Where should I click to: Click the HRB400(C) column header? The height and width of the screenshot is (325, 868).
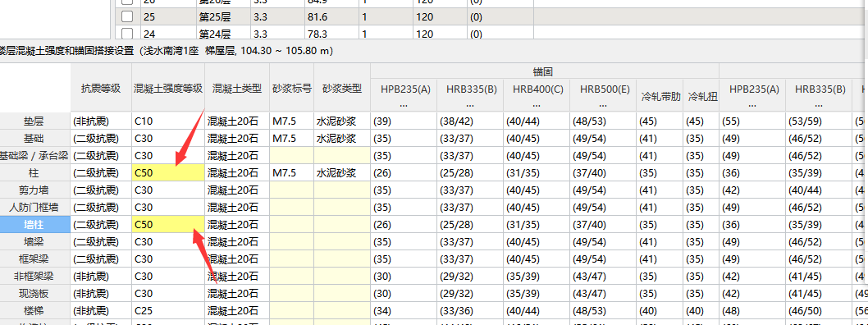[537, 95]
